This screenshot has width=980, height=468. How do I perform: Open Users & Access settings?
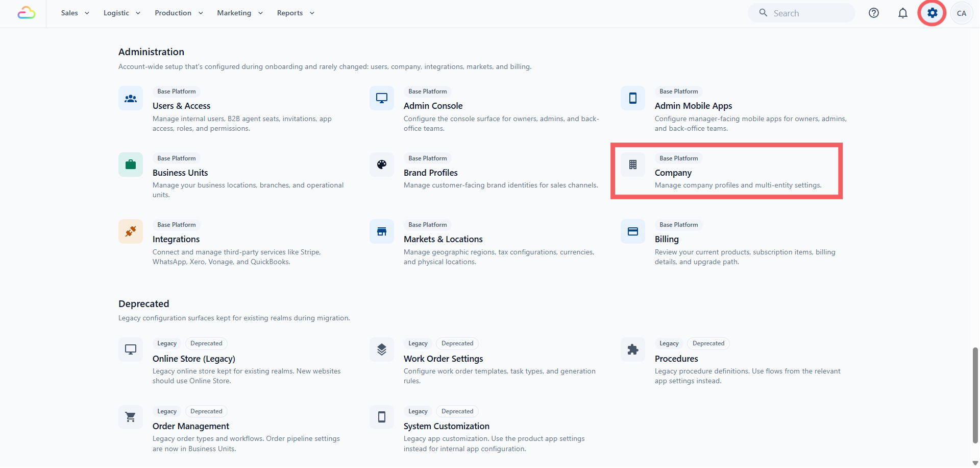181,106
